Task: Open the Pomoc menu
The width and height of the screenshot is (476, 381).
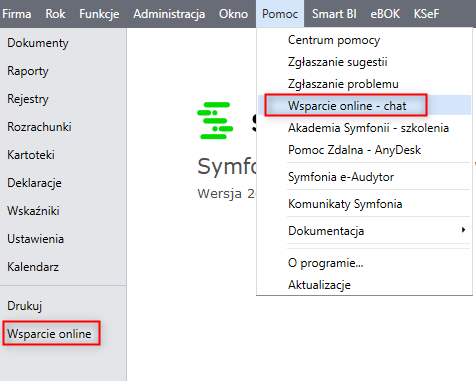Action: coord(280,14)
